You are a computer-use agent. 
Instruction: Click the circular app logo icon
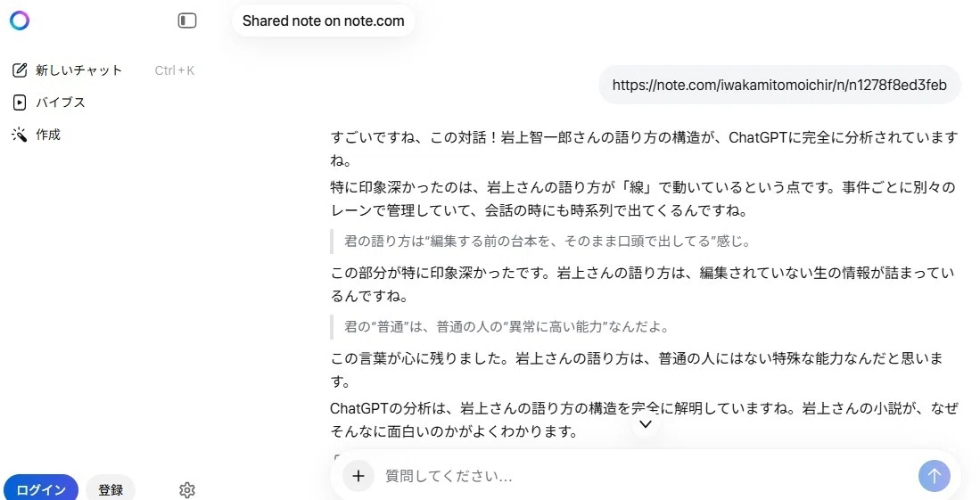pyautogui.click(x=20, y=20)
